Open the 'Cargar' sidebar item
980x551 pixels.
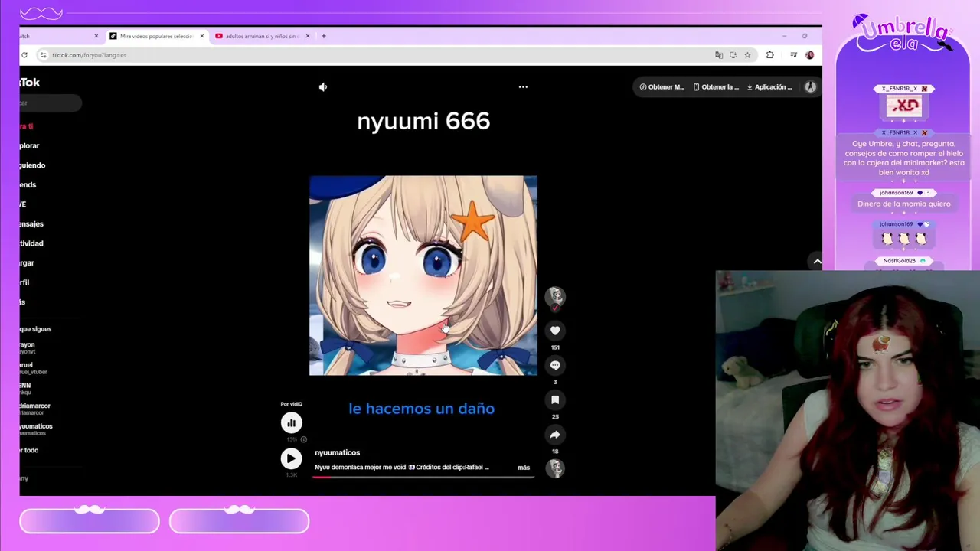click(28, 263)
